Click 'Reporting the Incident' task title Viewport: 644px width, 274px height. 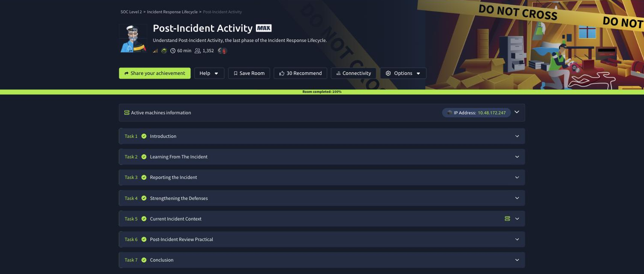[174, 177]
